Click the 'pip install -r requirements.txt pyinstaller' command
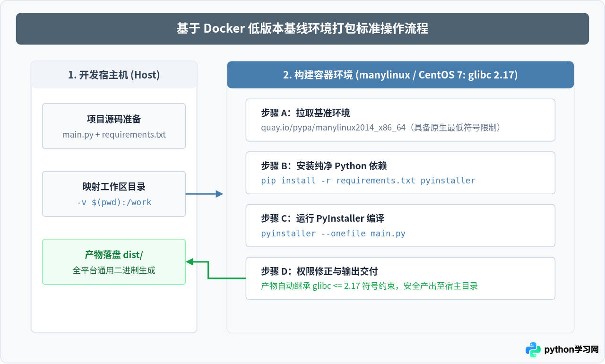 tap(368, 181)
